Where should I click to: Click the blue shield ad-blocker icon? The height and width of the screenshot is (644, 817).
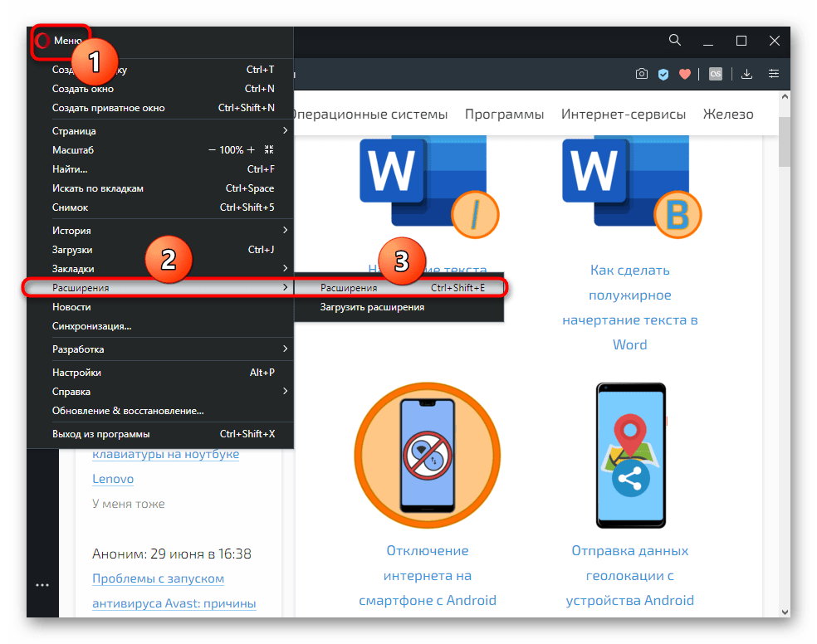pos(663,74)
